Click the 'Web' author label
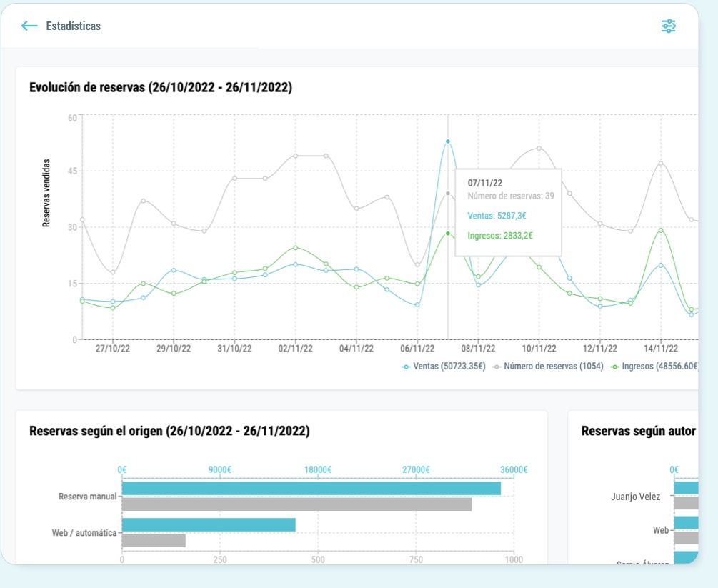 [x=660, y=530]
